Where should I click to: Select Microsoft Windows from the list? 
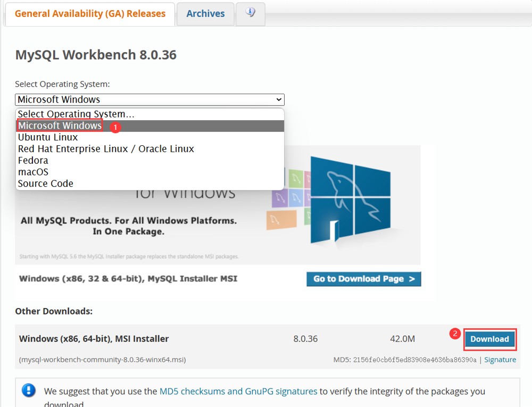(149, 126)
